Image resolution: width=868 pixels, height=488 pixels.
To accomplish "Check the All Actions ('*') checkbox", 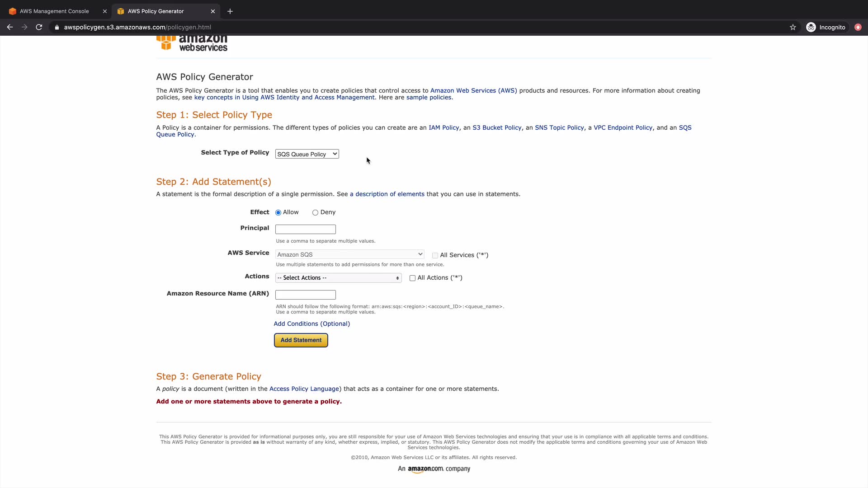I will (x=412, y=278).
